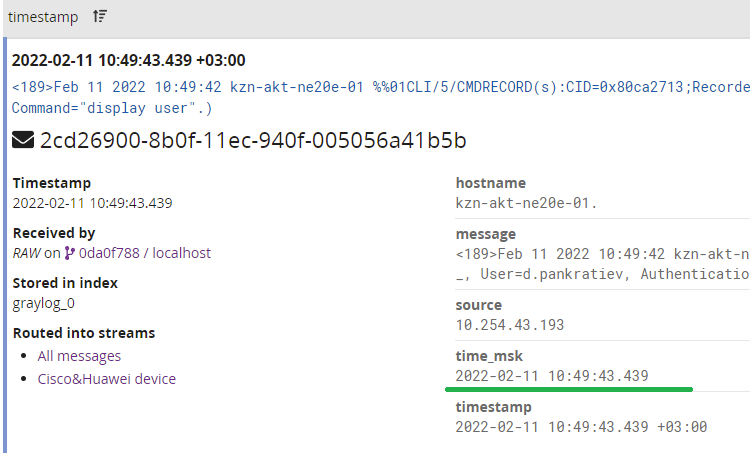750x453 pixels.
Task: Click the time_msk value 2022-02-11 10:49:43.439
Action: [x=552, y=376]
